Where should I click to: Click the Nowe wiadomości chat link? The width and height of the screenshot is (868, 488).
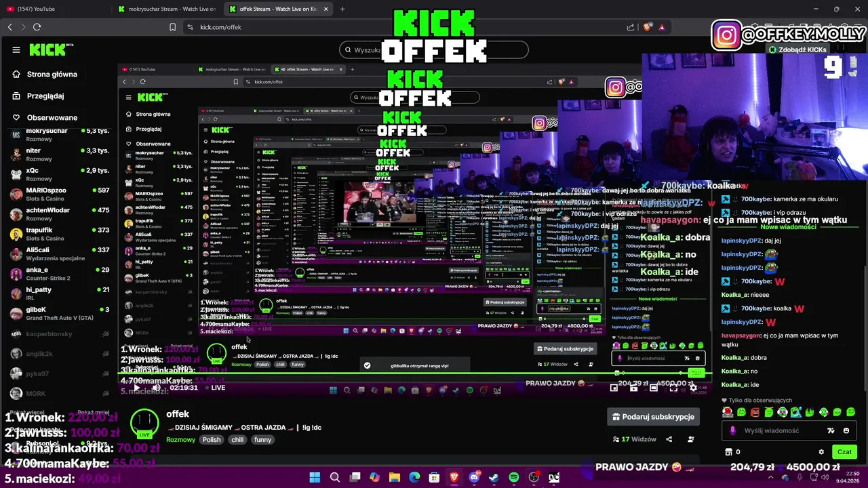788,227
